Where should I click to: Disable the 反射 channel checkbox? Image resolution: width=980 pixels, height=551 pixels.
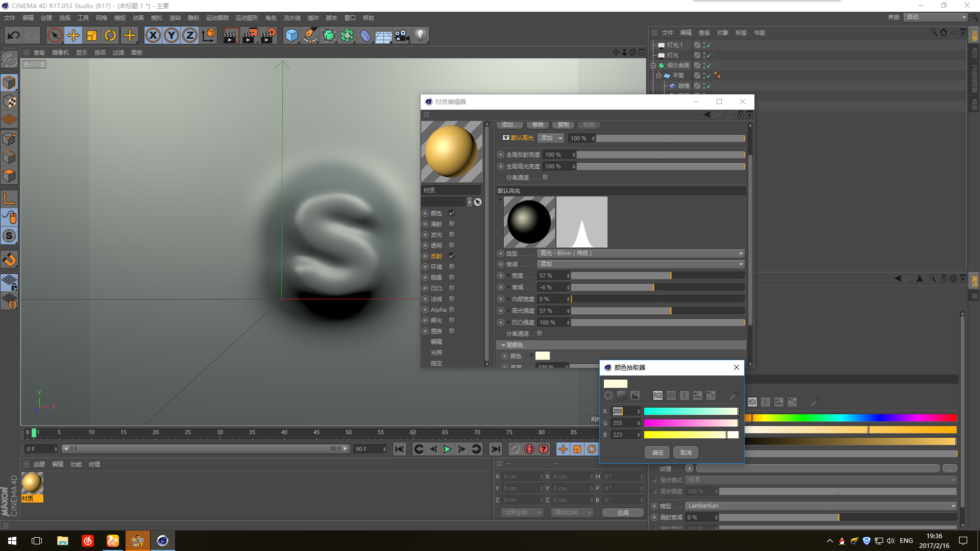click(452, 256)
